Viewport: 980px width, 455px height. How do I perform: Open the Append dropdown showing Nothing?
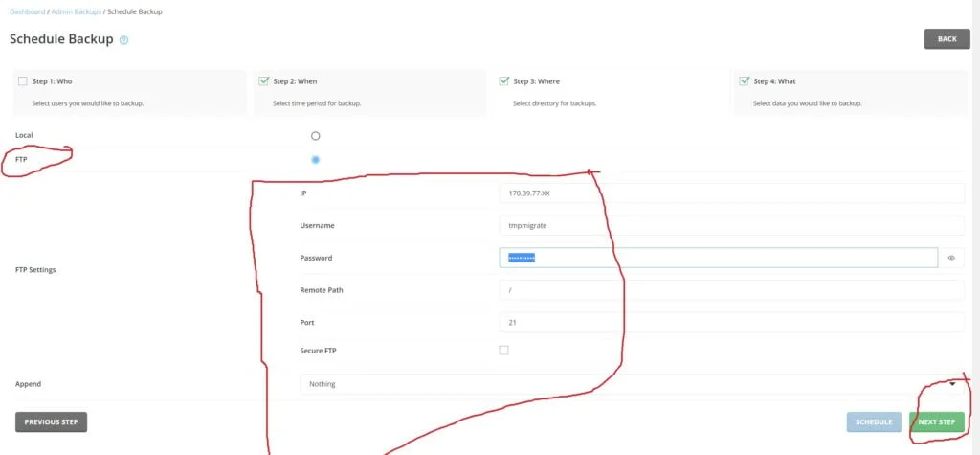pyautogui.click(x=622, y=384)
